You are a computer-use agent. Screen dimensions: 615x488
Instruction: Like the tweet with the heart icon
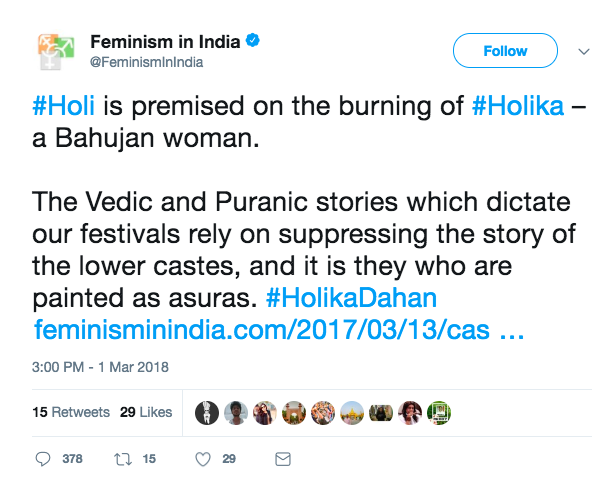(x=202, y=459)
